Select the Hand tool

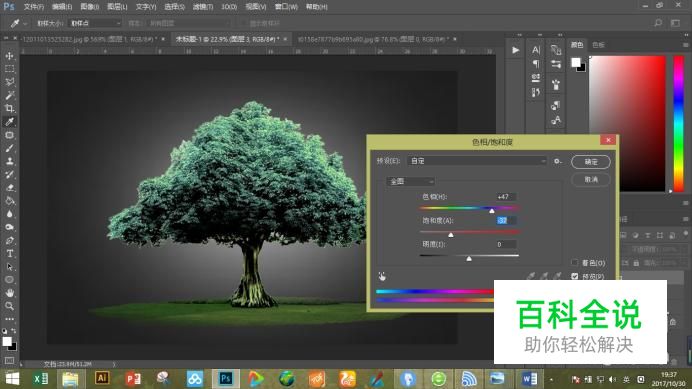coord(9,293)
